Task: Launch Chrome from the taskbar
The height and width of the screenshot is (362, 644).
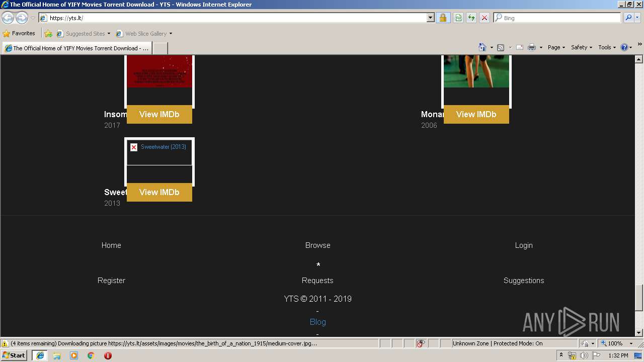Action: (x=91, y=355)
